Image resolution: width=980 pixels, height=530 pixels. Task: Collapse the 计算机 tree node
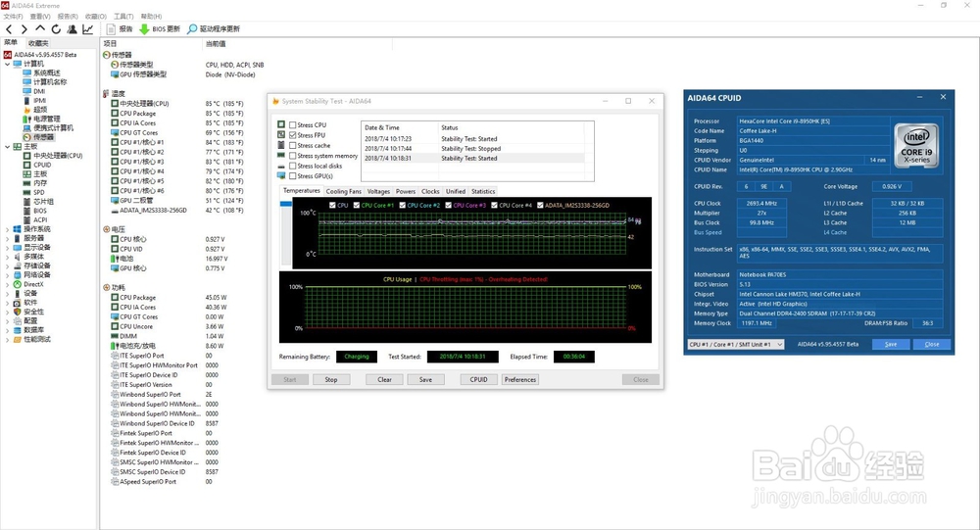[8, 64]
